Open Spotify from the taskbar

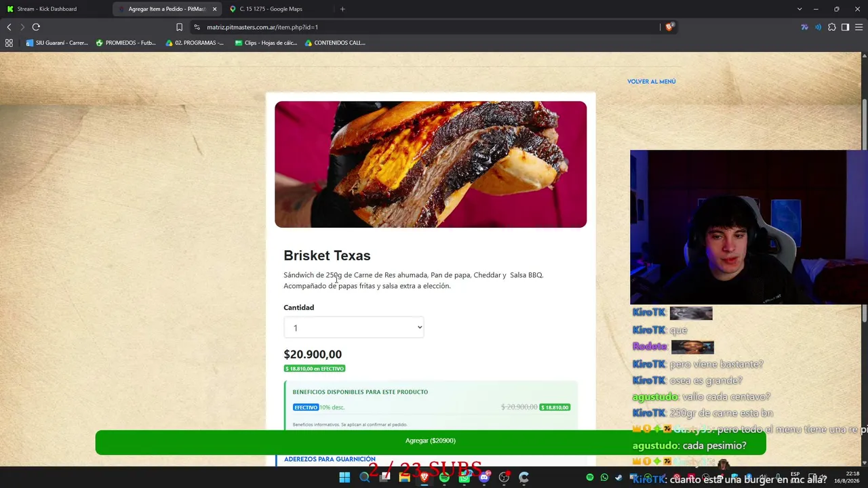point(444,478)
